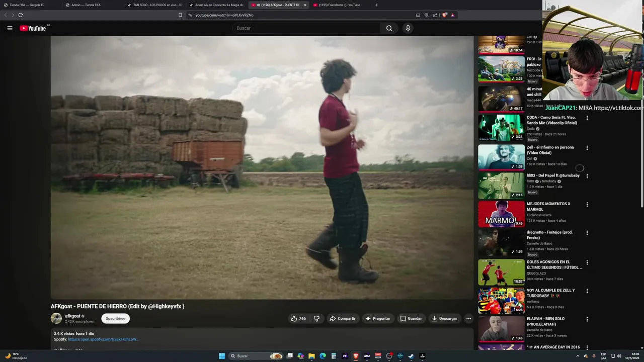Viewport: 644px width, 362px height.
Task: Open options menu for dregnette - Festejos
Action: pyautogui.click(x=587, y=233)
